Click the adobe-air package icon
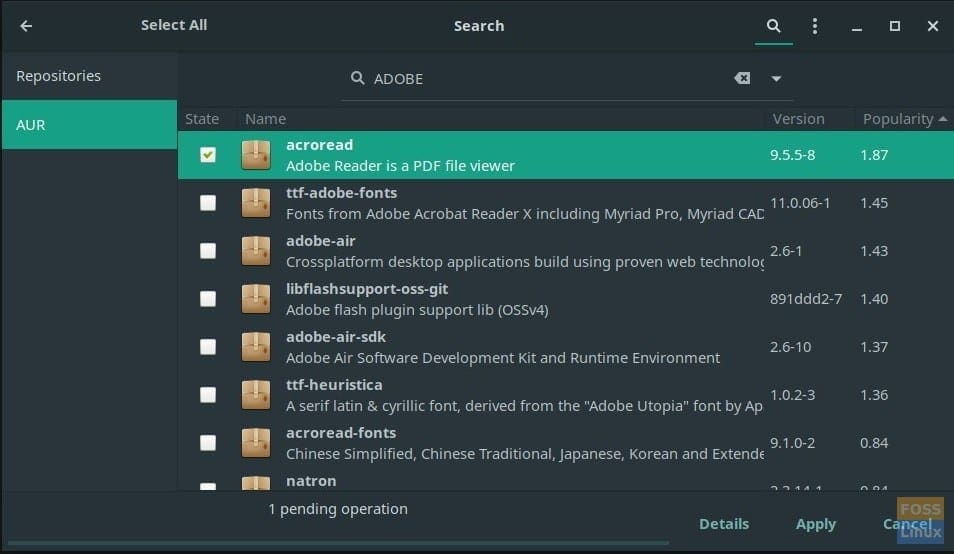 tap(256, 251)
